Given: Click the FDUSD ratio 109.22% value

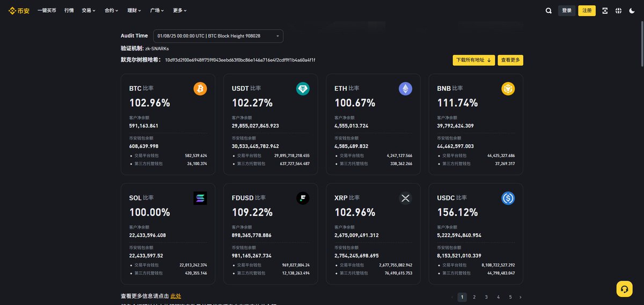Looking at the screenshot, I should coord(252,212).
